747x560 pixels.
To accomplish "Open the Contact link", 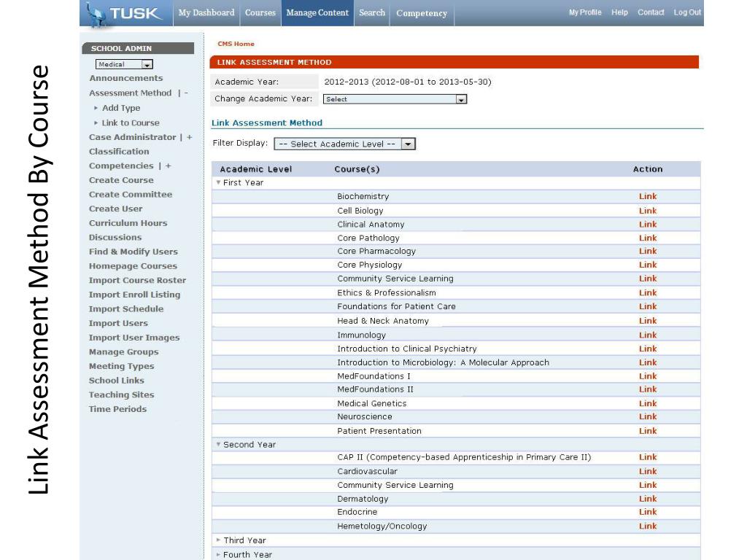I will point(651,12).
